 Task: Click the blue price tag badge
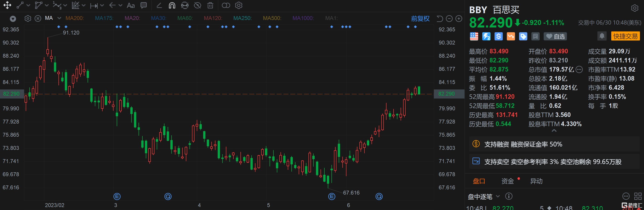click(x=523, y=36)
